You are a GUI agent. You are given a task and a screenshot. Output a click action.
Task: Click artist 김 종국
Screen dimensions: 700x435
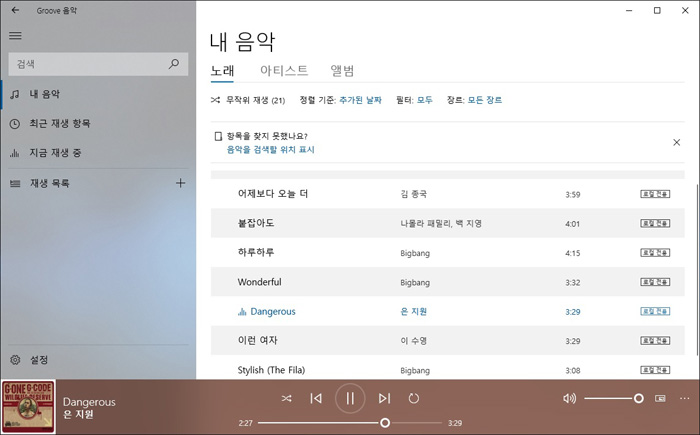[x=413, y=194]
